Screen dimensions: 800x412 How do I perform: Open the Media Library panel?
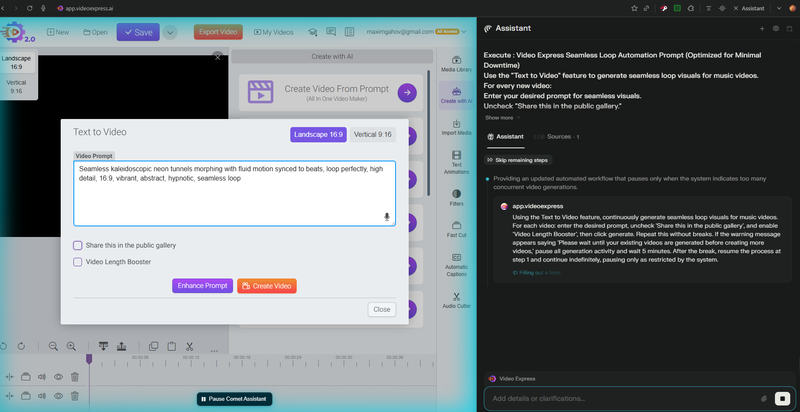click(x=454, y=63)
